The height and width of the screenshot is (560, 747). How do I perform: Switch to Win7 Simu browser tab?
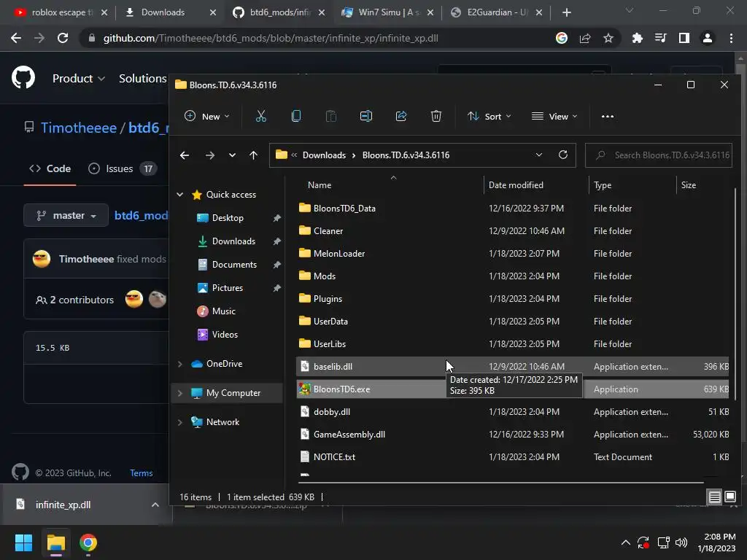click(x=388, y=12)
